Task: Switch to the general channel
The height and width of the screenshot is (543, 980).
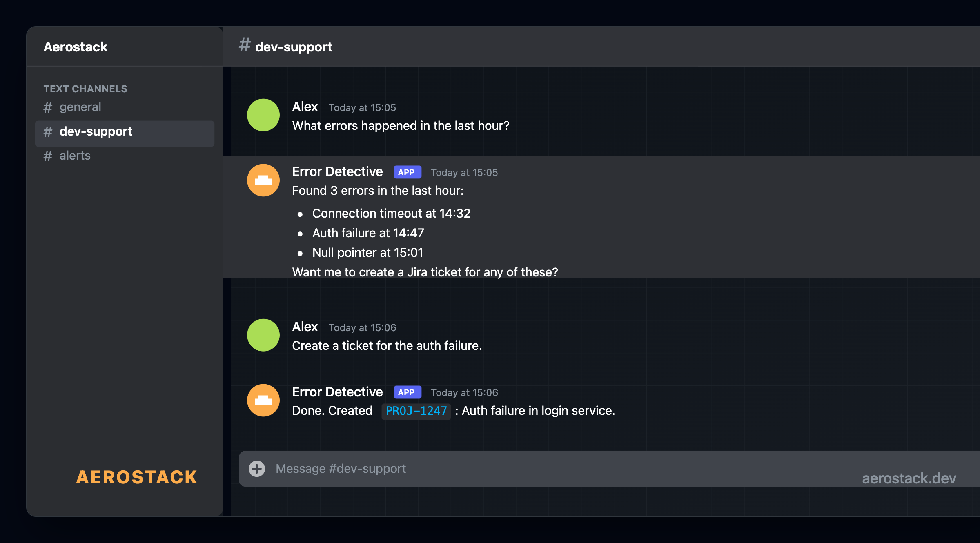Action: click(x=80, y=107)
